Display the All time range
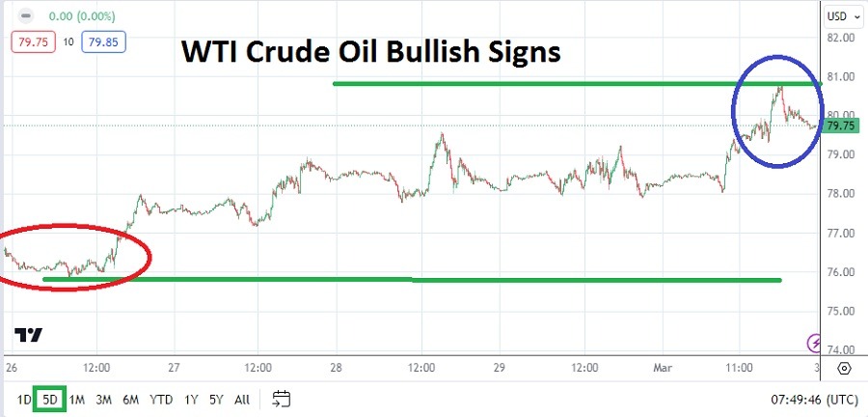Screen dimensions: 868x417 pyautogui.click(x=242, y=399)
